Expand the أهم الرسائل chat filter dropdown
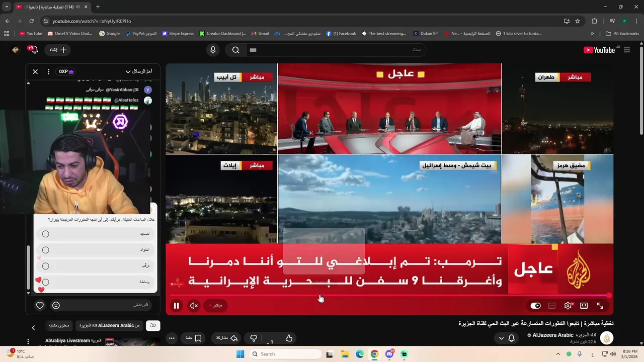Screen dimensions: 644x362 (138, 71)
